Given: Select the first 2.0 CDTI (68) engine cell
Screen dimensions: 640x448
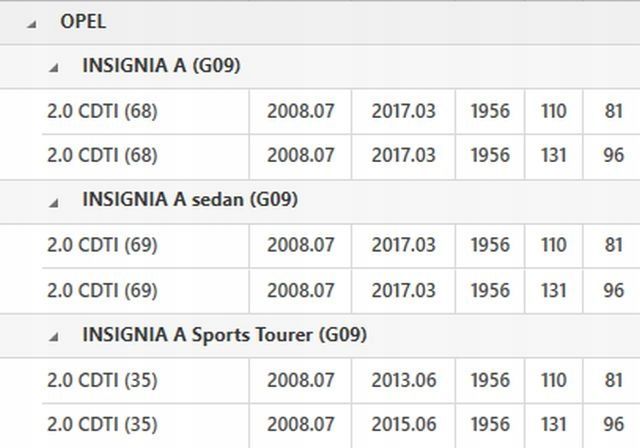Looking at the screenshot, I should 102,111.
